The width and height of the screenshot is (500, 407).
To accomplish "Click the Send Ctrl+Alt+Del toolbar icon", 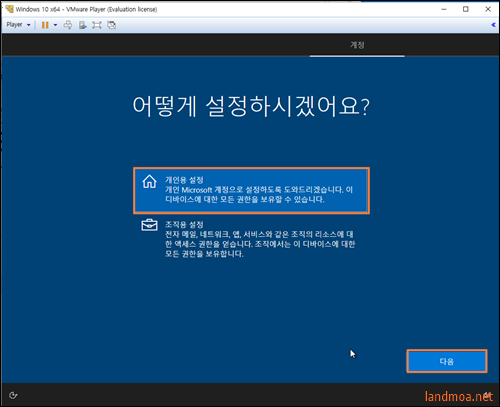I will tap(68, 25).
